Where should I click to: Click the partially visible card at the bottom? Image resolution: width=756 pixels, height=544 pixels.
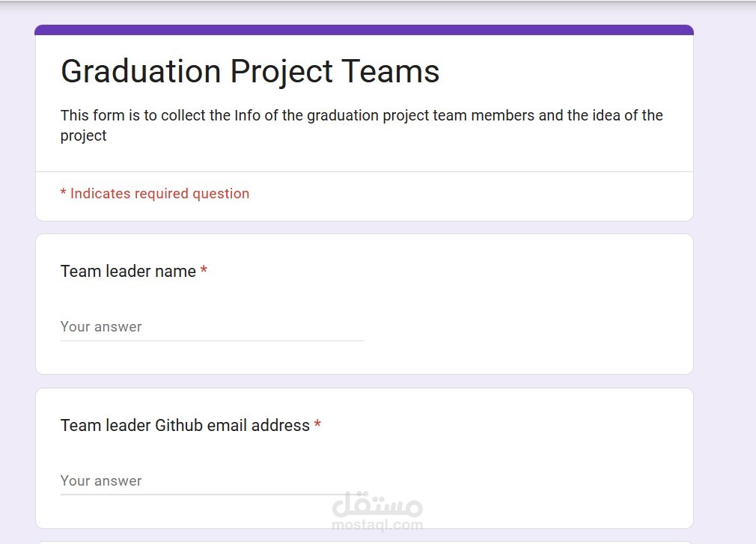[x=364, y=542]
